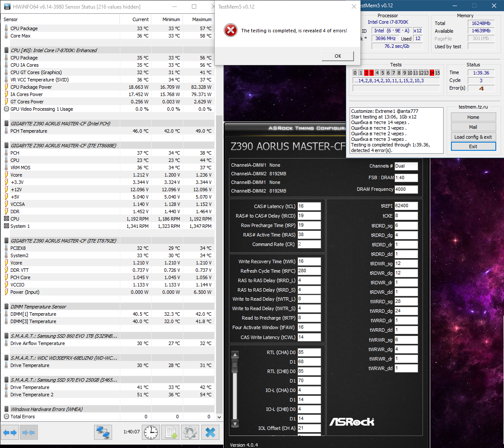Click the CAS# Latency (tCL) value field
504x448 pixels.
tap(309, 206)
